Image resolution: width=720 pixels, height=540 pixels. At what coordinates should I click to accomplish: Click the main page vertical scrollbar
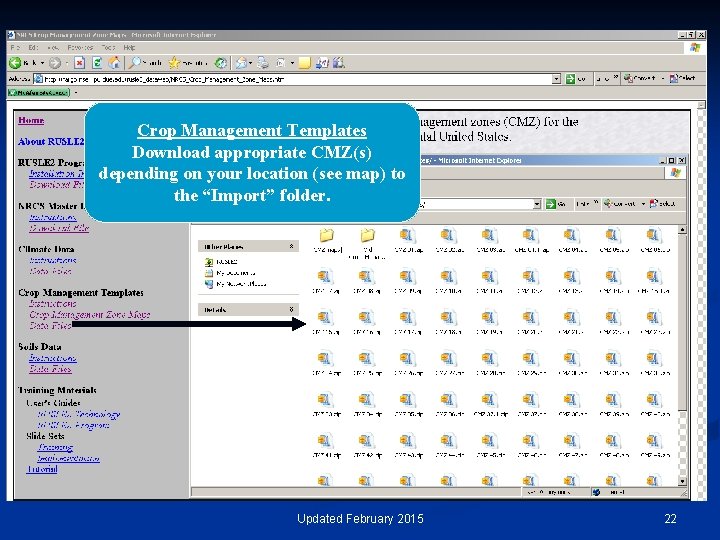coord(701,301)
